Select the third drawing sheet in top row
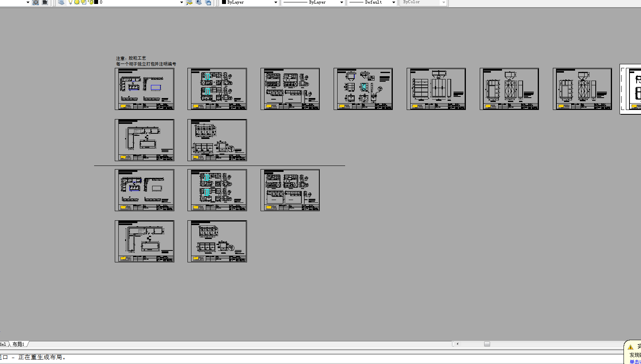 (290, 89)
